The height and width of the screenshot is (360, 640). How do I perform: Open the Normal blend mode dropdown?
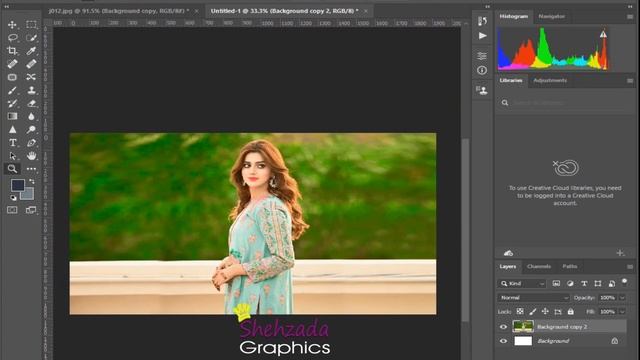[533, 298]
